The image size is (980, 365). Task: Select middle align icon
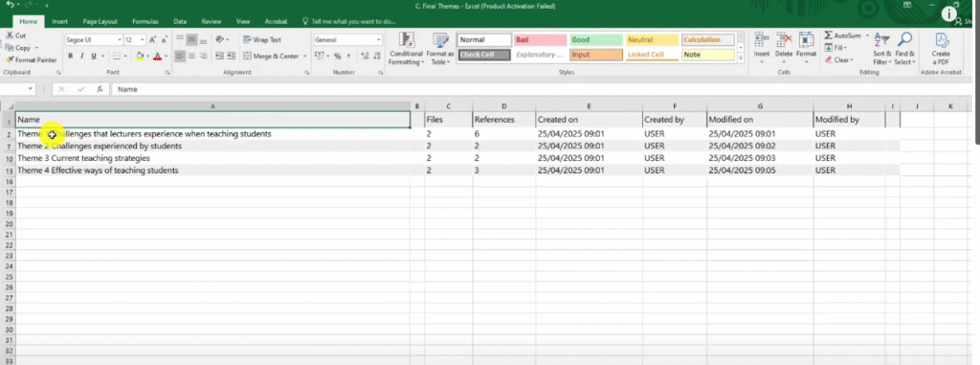pyautogui.click(x=191, y=39)
